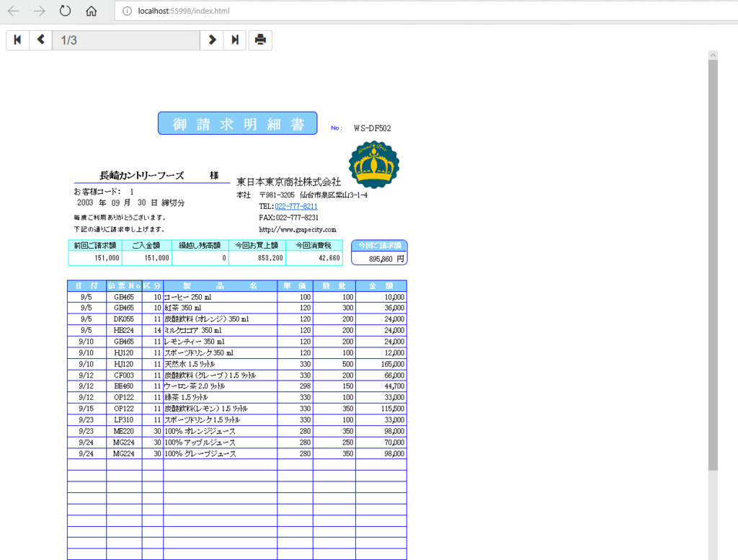This screenshot has height=560, width=738.
Task: Click amount 165,000 in 天然水 row
Action: [x=393, y=364]
